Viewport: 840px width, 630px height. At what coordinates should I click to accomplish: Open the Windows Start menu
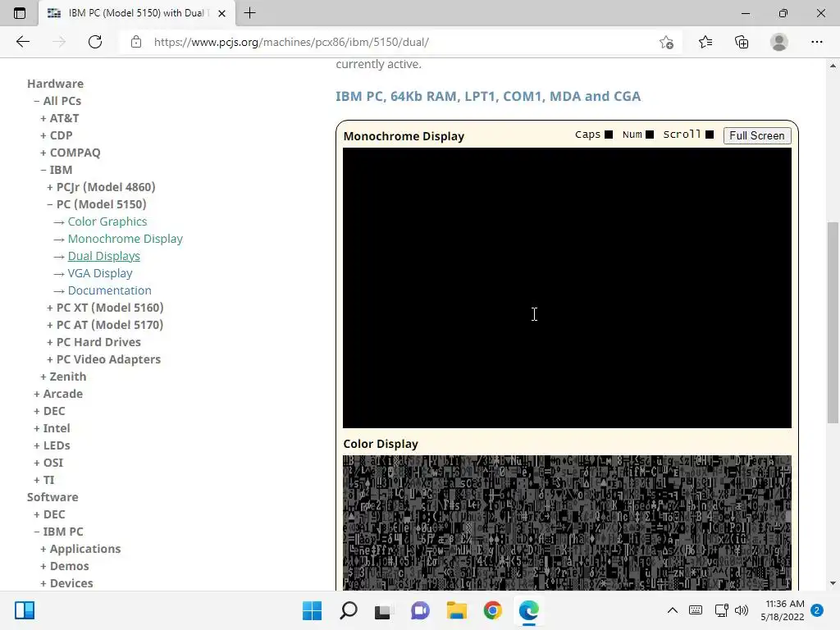[313, 610]
